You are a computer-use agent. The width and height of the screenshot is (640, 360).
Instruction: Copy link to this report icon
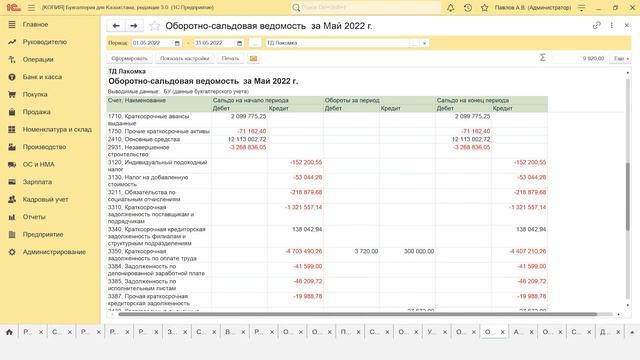pos(597,25)
